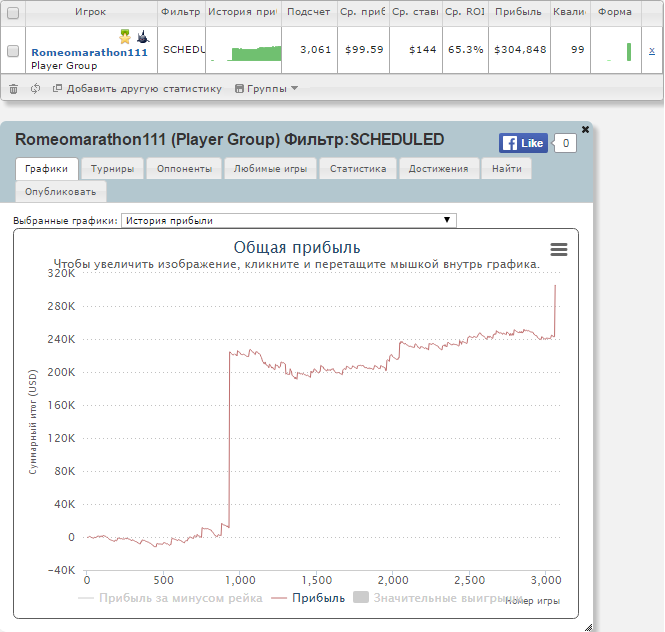The height and width of the screenshot is (632, 665).
Task: Tick the Romeomarathon111 row checkbox
Action: pos(13,51)
